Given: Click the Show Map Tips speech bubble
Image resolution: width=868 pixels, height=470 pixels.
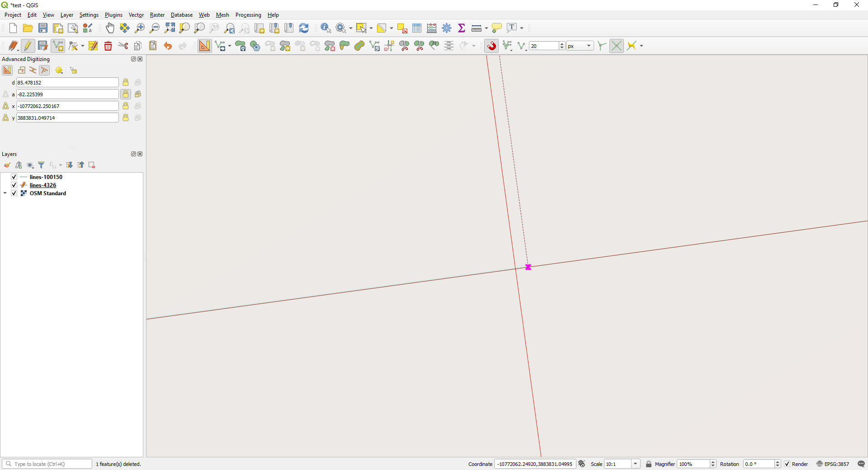Looking at the screenshot, I should [x=496, y=28].
